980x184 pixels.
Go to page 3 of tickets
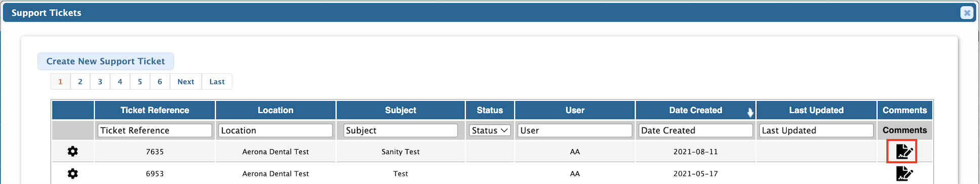(x=100, y=81)
